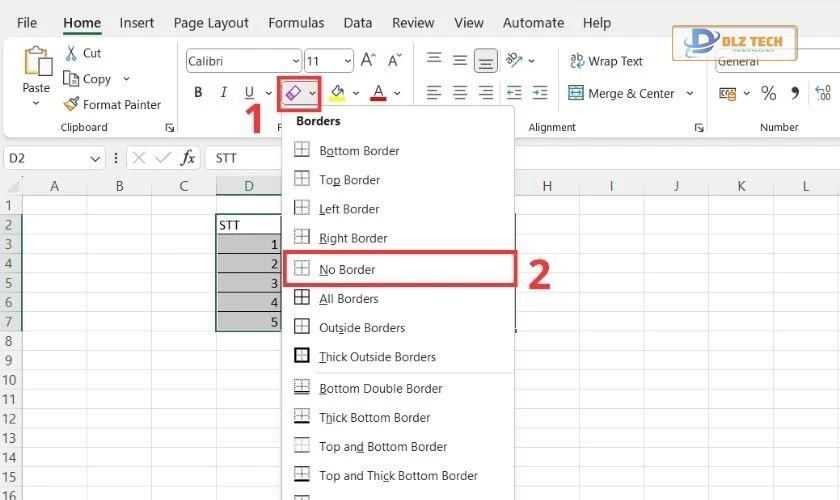This screenshot has width=840, height=500.
Task: Toggle italic formatting
Action: point(223,93)
